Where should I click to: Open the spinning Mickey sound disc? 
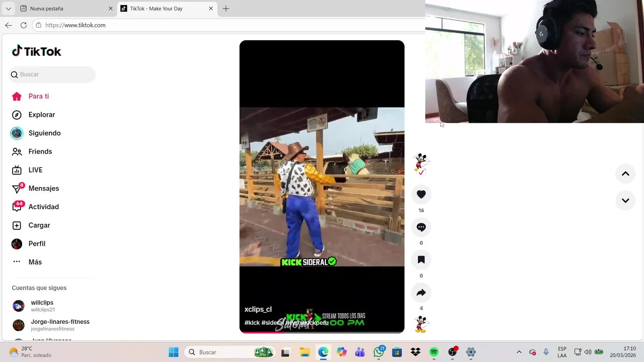point(421,324)
